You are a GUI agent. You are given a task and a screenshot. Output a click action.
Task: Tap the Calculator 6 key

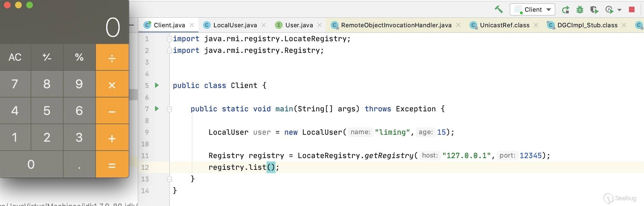pos(79,111)
